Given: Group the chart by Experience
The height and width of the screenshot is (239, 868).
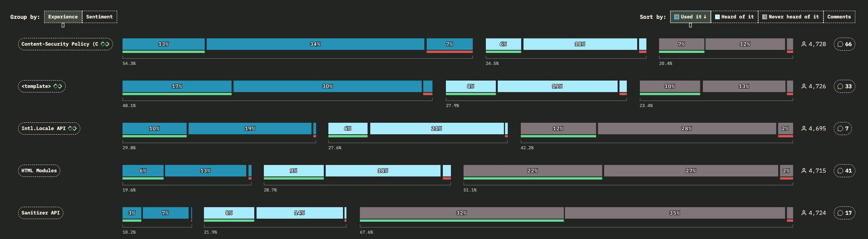Looking at the screenshot, I should coord(63,17).
